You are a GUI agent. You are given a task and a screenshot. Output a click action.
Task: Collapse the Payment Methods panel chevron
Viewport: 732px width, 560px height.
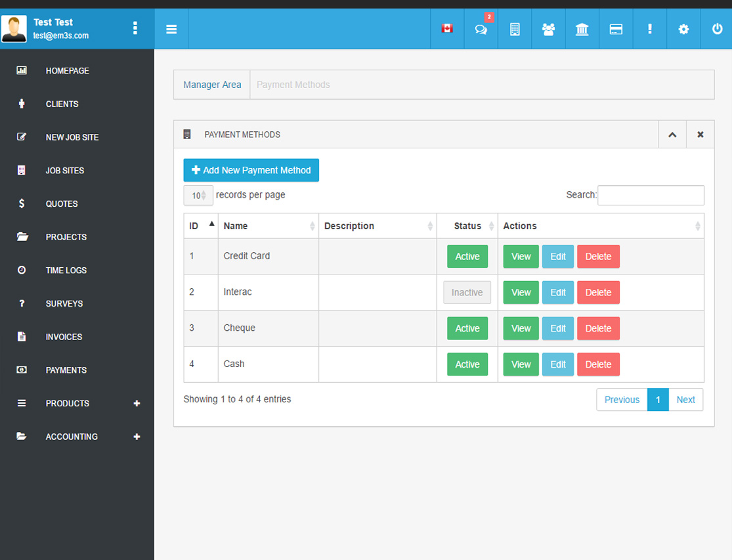click(x=672, y=135)
